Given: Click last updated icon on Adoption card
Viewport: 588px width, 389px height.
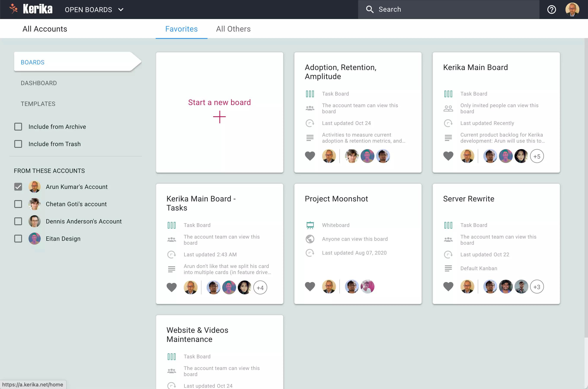Looking at the screenshot, I should pos(310,123).
